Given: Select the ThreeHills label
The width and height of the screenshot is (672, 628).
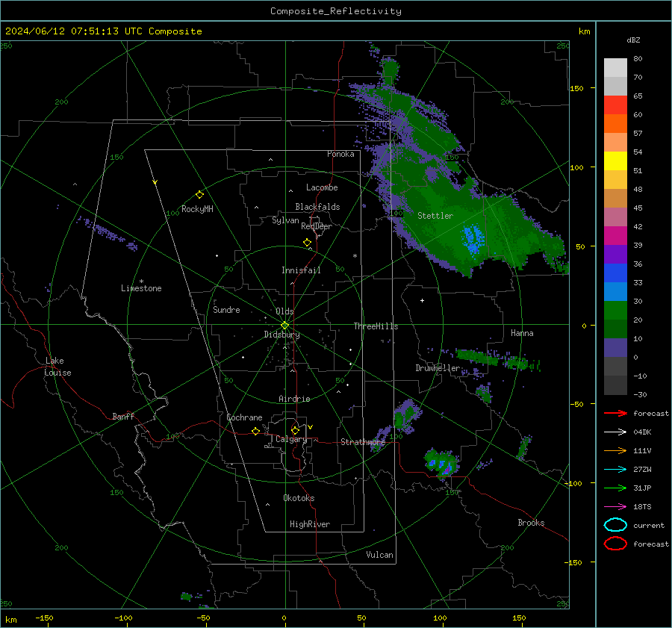Looking at the screenshot, I should [x=376, y=326].
